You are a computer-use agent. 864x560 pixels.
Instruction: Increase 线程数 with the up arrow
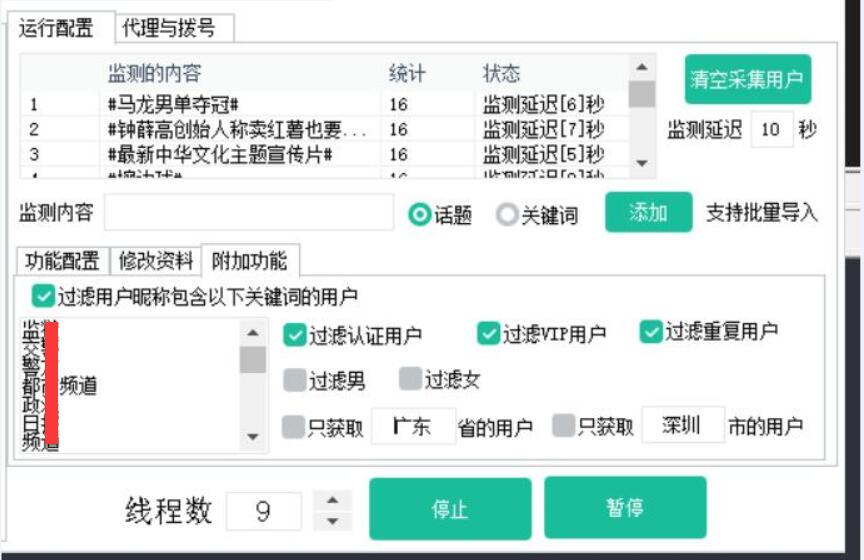coord(333,501)
